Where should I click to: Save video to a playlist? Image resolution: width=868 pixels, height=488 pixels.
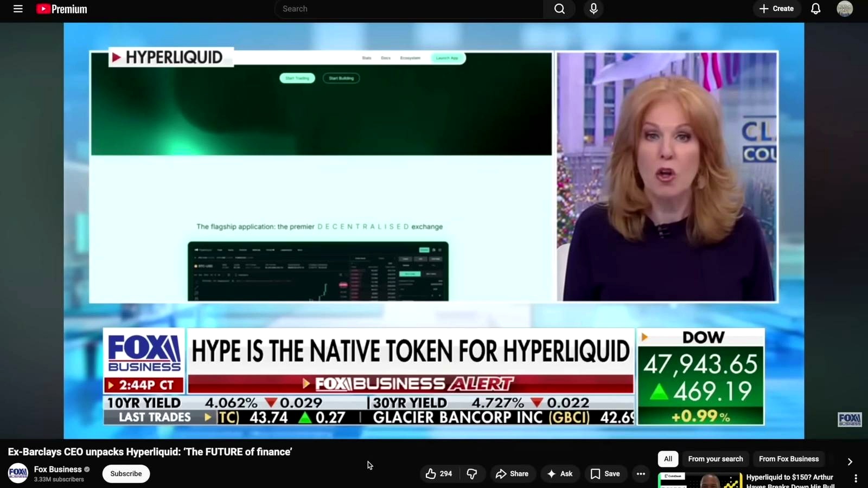[x=605, y=473]
